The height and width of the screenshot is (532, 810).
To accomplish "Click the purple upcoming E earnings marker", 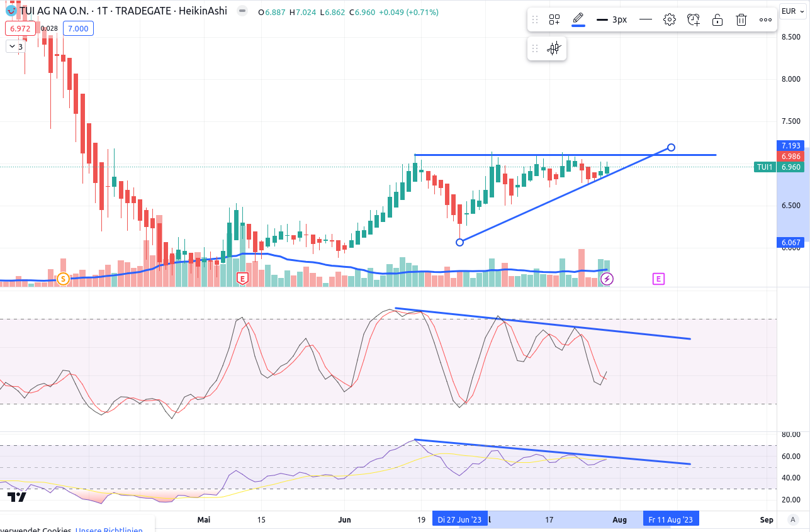I will point(658,279).
